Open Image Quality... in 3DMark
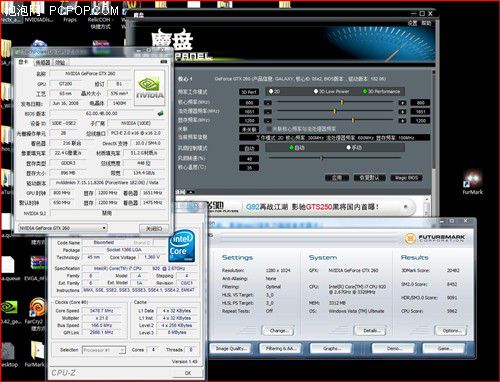The height and width of the screenshot is (382, 500). click(231, 348)
